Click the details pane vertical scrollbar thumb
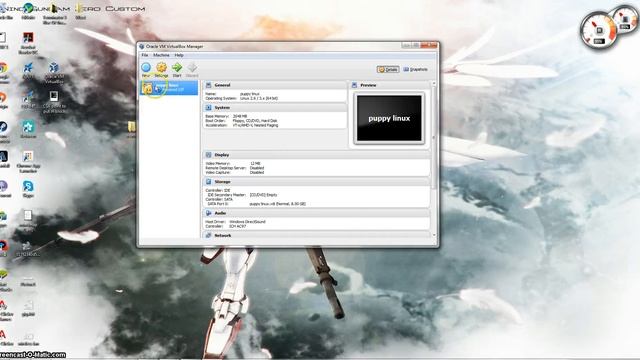Screen dimensions: 640x360 434,137
